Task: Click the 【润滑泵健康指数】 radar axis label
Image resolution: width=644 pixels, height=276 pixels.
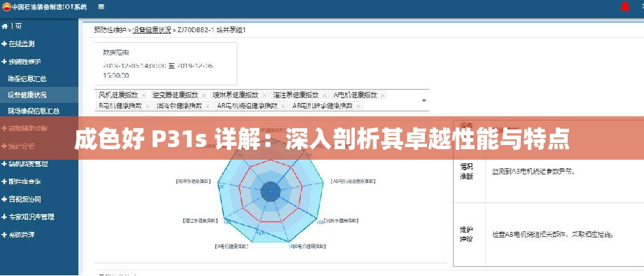Action: point(342,221)
